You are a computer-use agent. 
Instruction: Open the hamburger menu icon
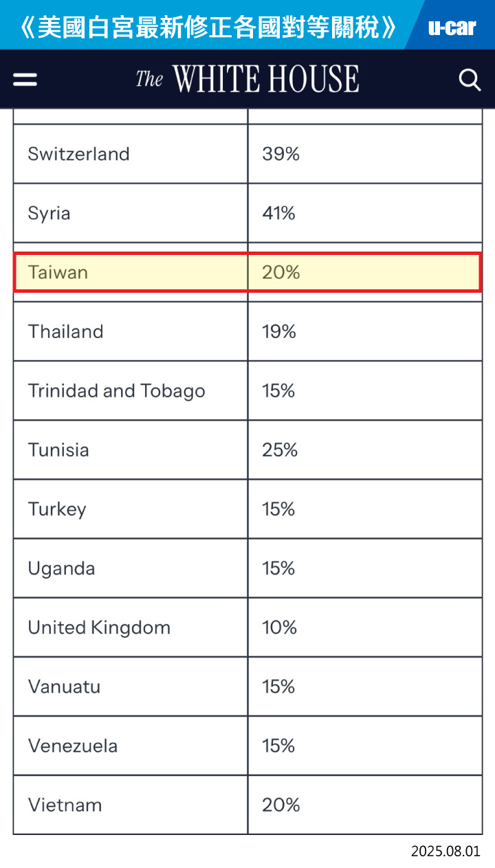[25, 80]
